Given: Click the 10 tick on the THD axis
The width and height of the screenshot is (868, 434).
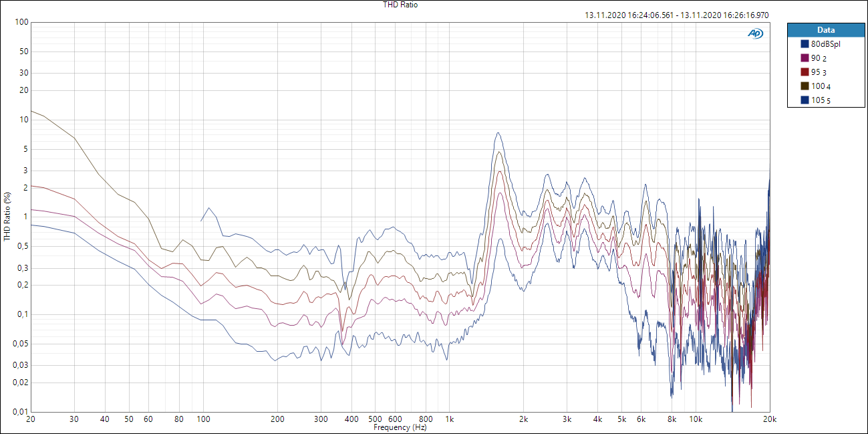Looking at the screenshot, I should click(23, 120).
